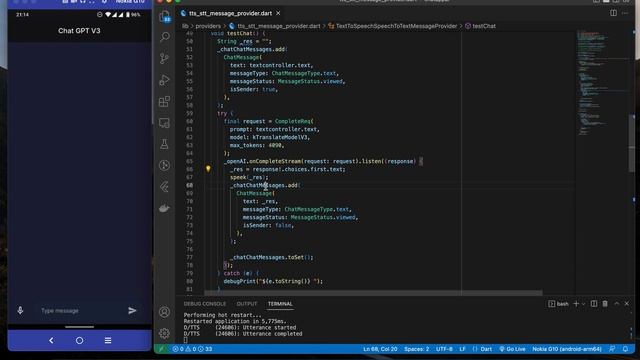This screenshot has width=640, height=360.
Task: Open the feedback icon in status bar
Action: coord(612,349)
